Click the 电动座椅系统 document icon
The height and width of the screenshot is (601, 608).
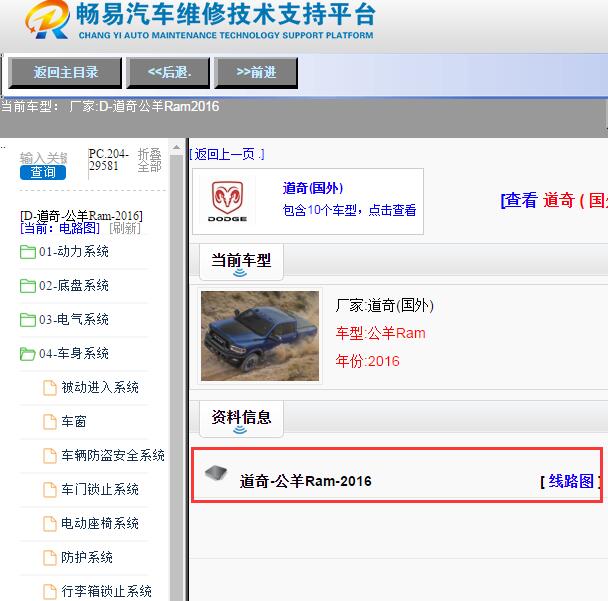(50, 523)
